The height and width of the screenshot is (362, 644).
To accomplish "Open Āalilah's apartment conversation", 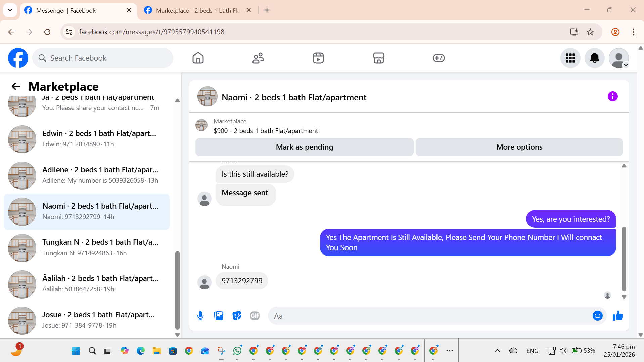I will [x=87, y=284].
